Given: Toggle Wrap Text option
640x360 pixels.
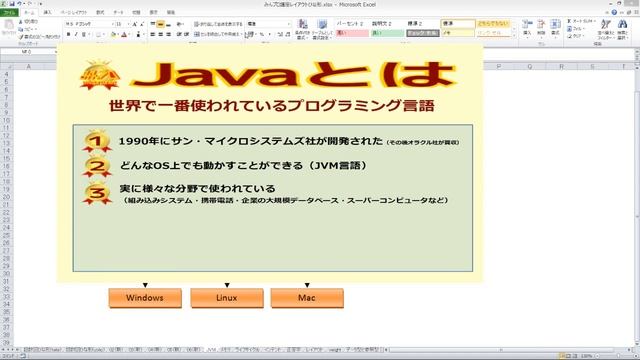Looking at the screenshot, I should (218, 24).
